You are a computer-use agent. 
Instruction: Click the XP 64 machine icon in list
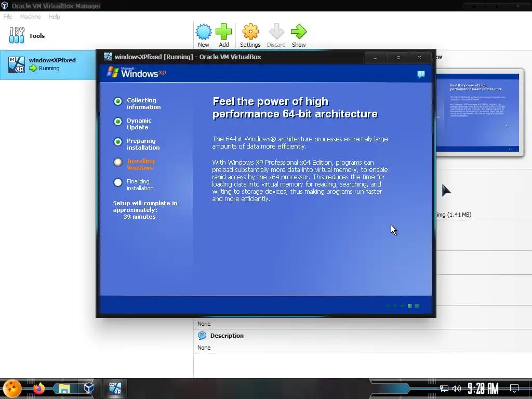tap(17, 65)
